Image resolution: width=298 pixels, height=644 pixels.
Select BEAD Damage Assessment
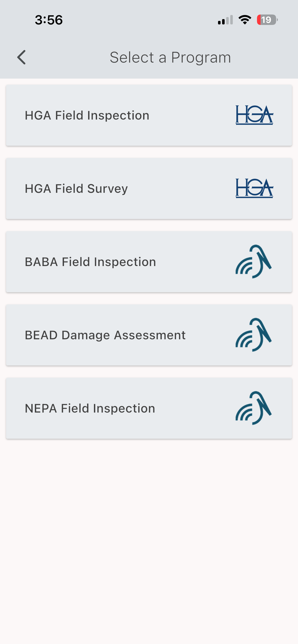coord(149,335)
